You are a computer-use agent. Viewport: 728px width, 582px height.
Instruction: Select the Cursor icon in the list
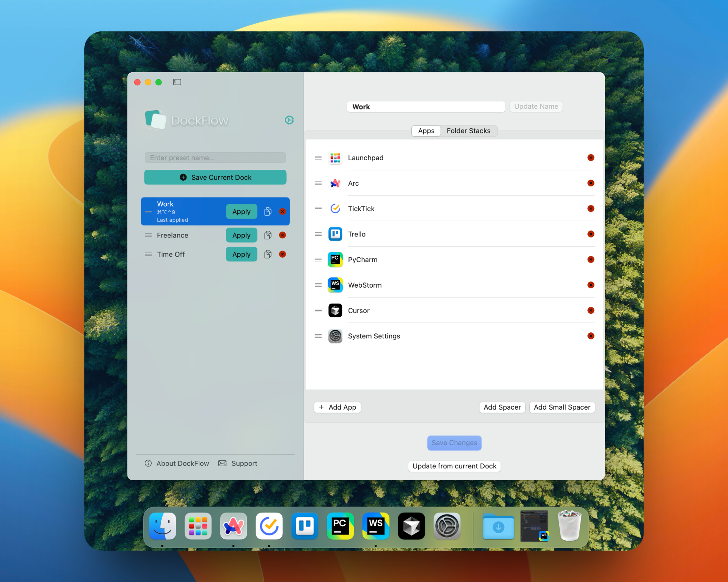pyautogui.click(x=335, y=311)
